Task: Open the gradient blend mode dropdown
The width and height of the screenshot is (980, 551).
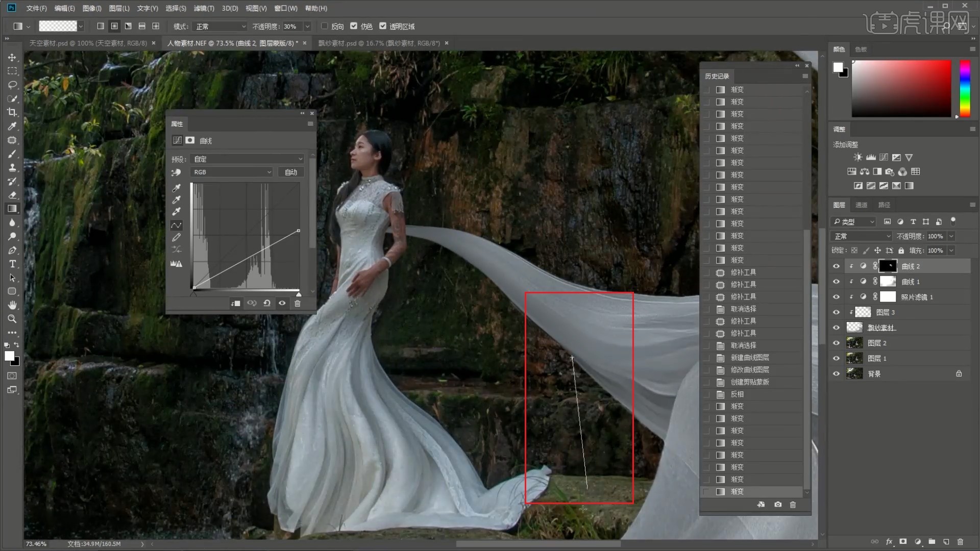Action: (x=220, y=27)
